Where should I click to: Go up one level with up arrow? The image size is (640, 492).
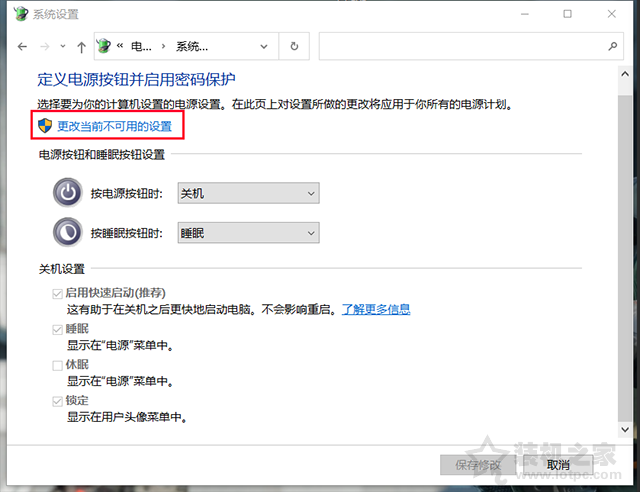81,47
